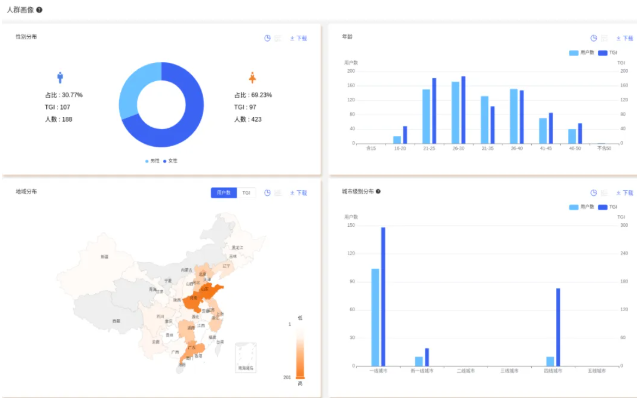Click the female 人数: 423 value
The height and width of the screenshot is (398, 637).
(x=248, y=119)
